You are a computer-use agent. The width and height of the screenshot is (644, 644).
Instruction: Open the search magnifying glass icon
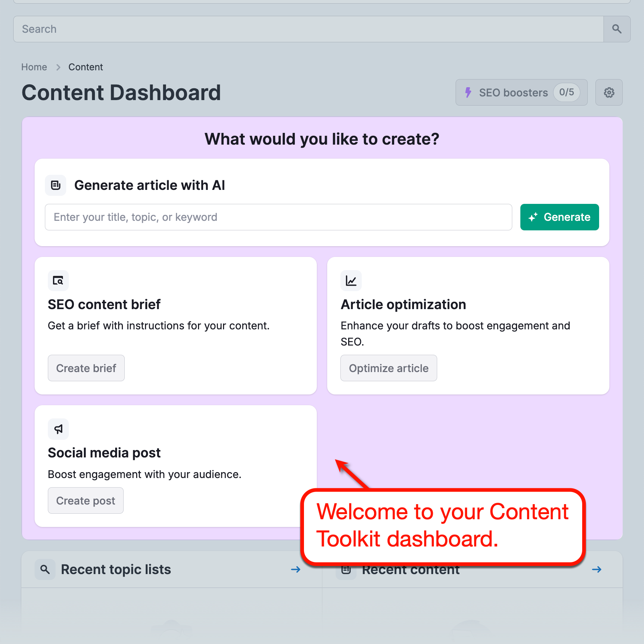point(617,29)
